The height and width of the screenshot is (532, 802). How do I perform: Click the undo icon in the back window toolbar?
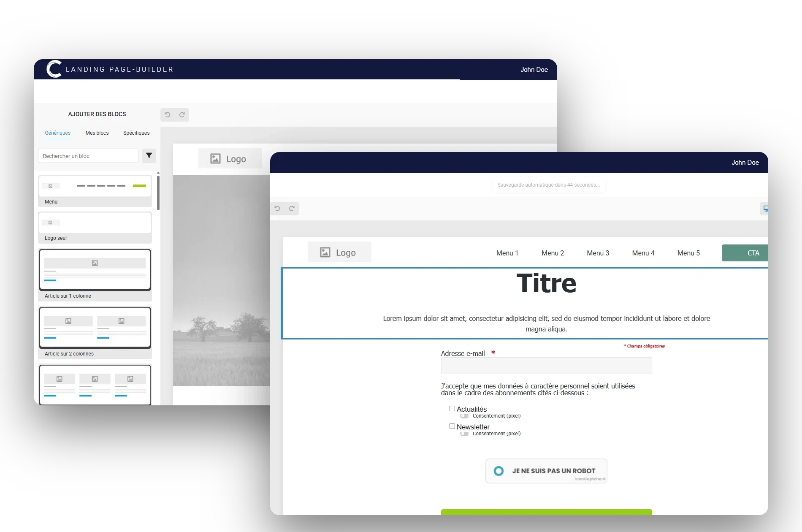[168, 115]
